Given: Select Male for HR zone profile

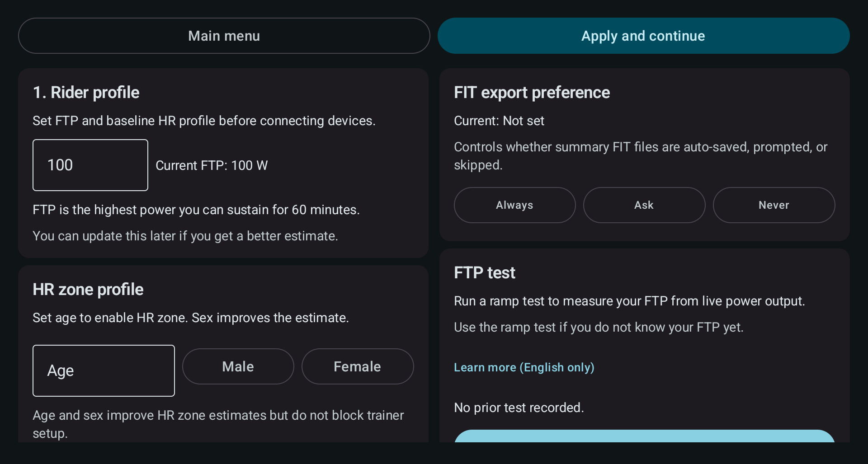Looking at the screenshot, I should [x=238, y=366].
